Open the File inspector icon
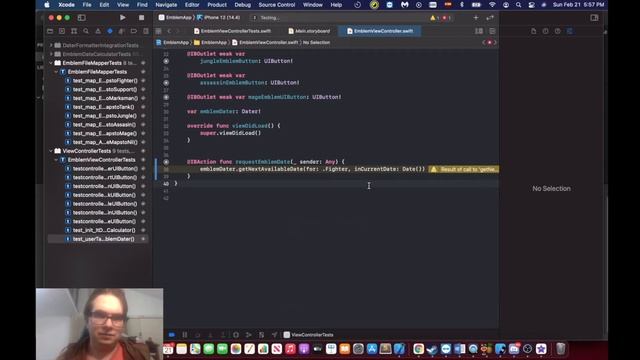This screenshot has width=640, height=360. (x=533, y=31)
